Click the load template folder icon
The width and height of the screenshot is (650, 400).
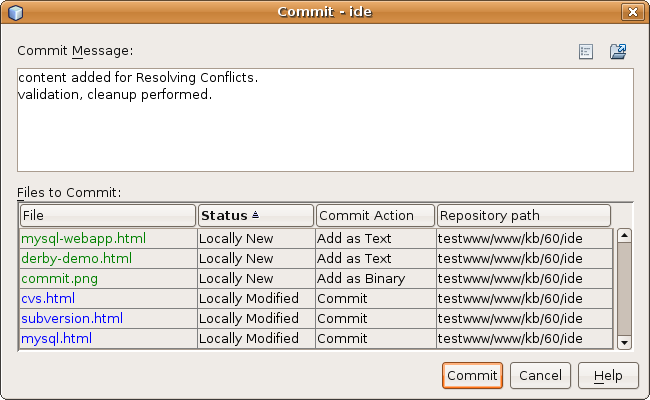click(618, 51)
